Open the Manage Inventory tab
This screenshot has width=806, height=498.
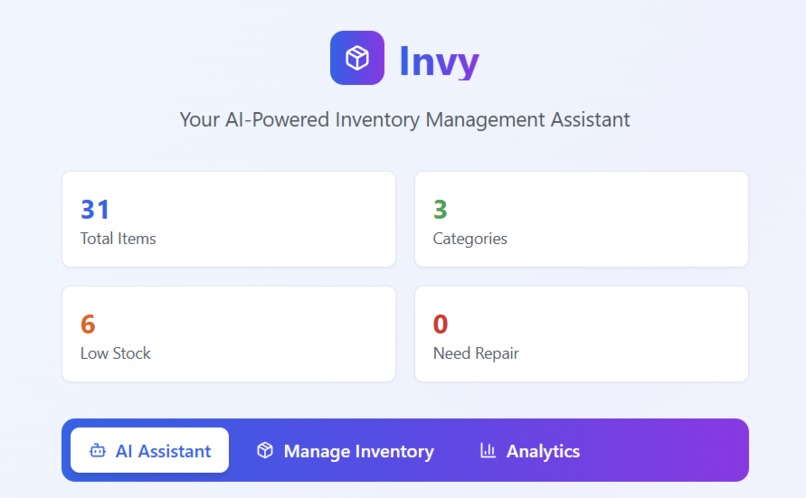pyautogui.click(x=345, y=450)
